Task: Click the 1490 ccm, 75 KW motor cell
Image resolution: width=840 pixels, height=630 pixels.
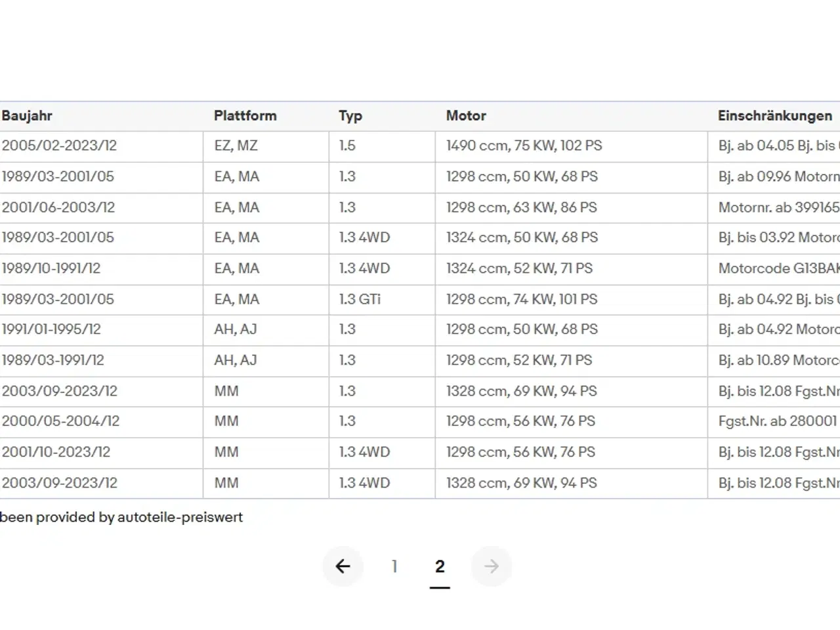Action: (524, 146)
